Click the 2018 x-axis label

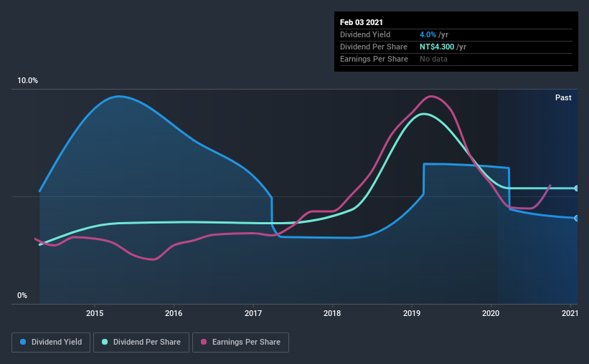[x=332, y=313]
